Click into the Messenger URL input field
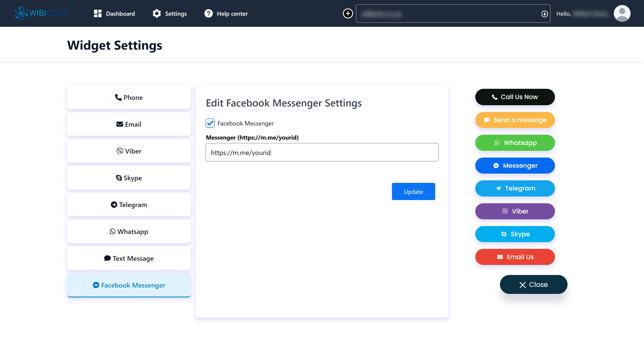 pyautogui.click(x=322, y=152)
